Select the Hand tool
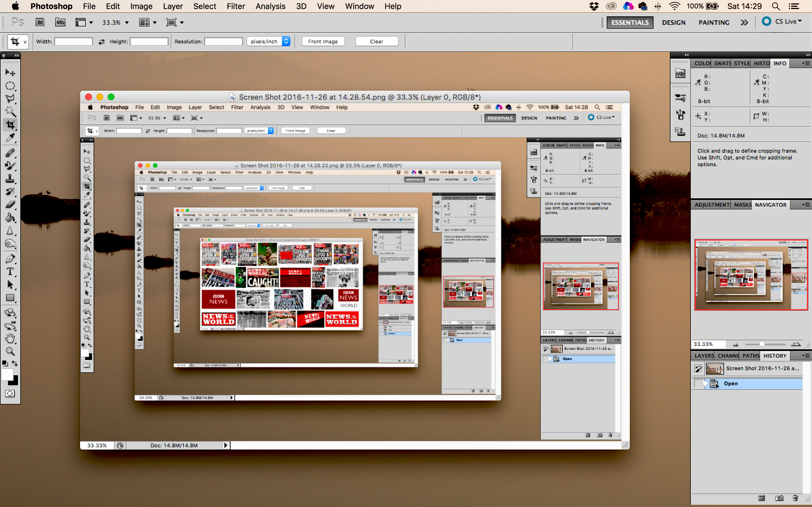Viewport: 812px width, 507px height. [10, 338]
